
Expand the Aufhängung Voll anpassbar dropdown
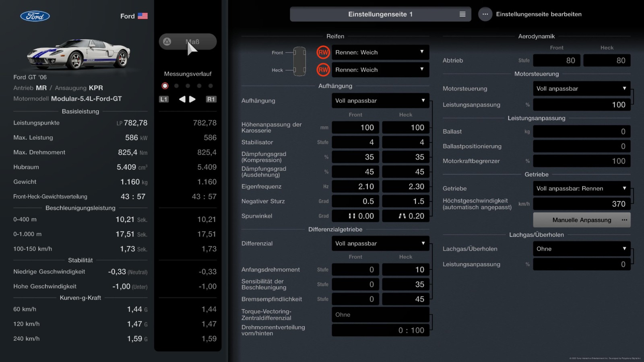[380, 101]
